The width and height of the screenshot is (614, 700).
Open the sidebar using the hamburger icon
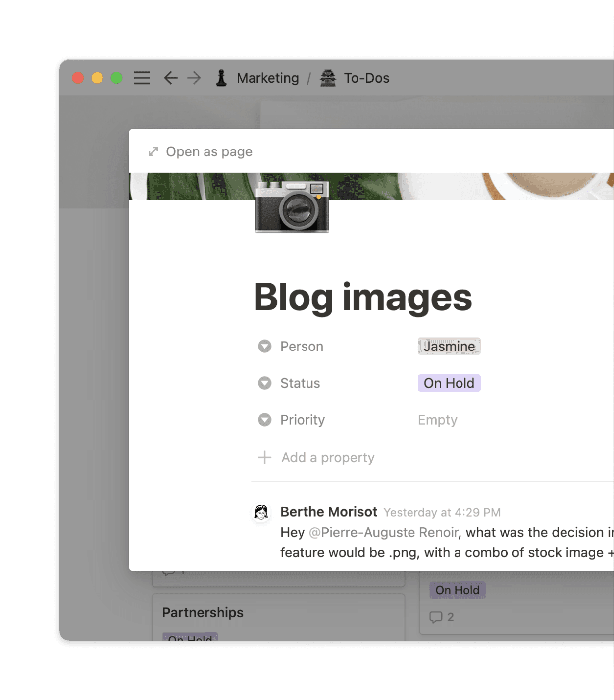click(x=142, y=78)
